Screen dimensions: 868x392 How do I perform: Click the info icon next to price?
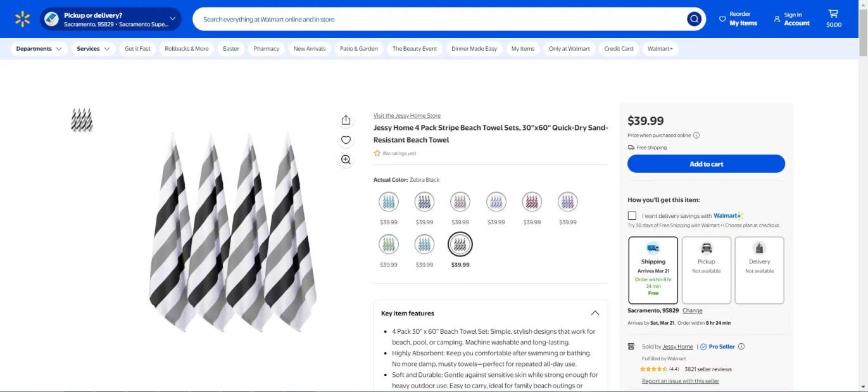click(696, 135)
